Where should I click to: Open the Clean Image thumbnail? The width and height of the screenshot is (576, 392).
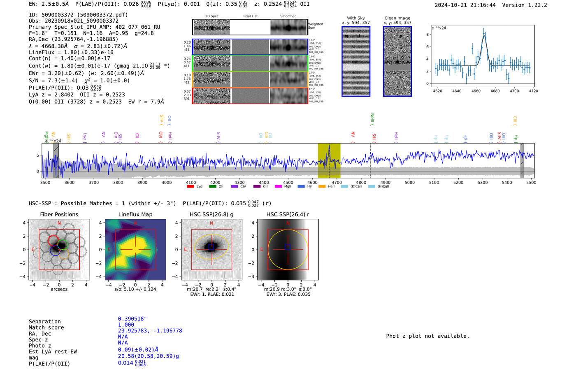[x=397, y=61]
